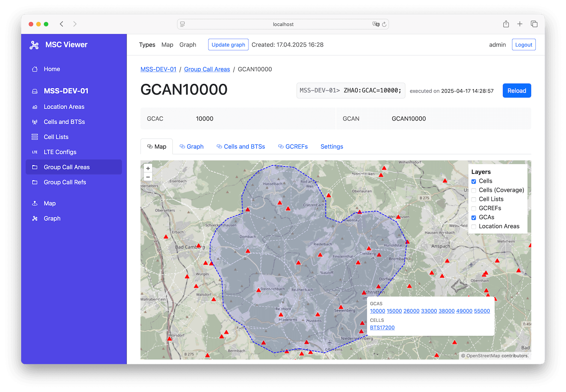Screen dimensions: 566x392
Task: Open GCA 15000 link in popup
Action: (x=394, y=311)
